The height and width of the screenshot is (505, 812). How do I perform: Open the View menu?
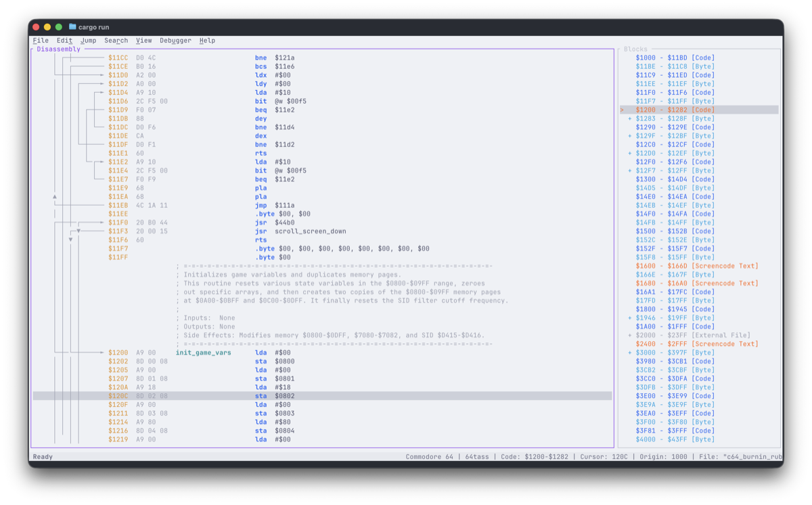tap(143, 41)
